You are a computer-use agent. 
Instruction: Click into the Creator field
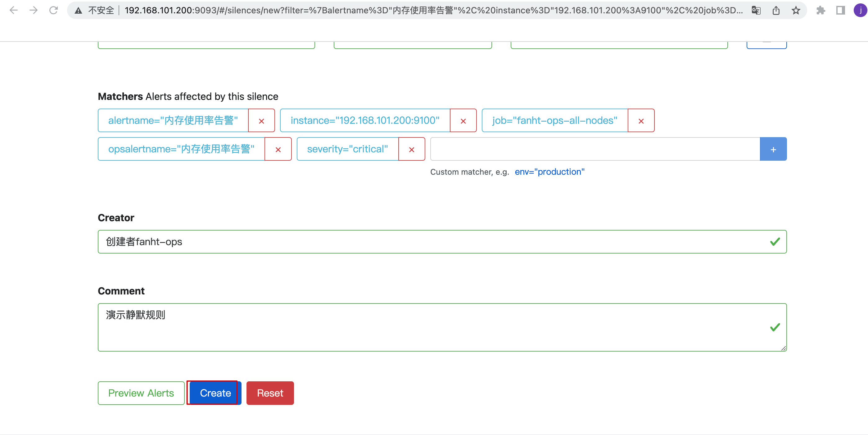click(x=442, y=242)
